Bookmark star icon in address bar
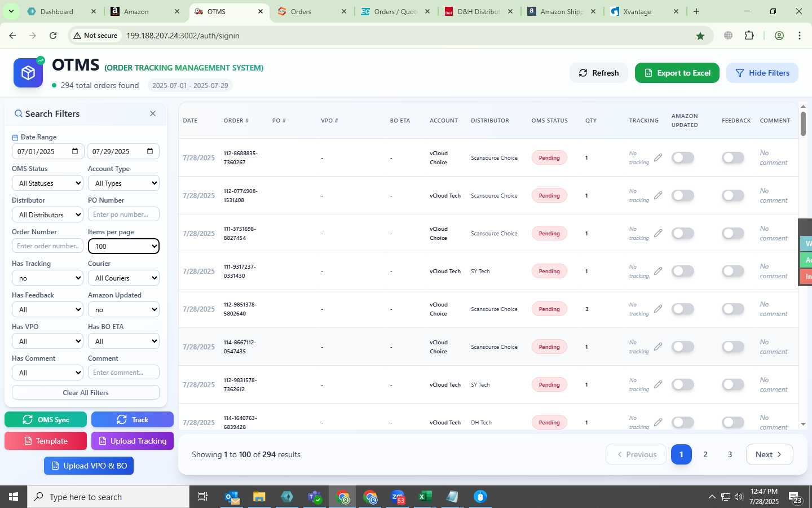This screenshot has height=508, width=812. (x=700, y=36)
